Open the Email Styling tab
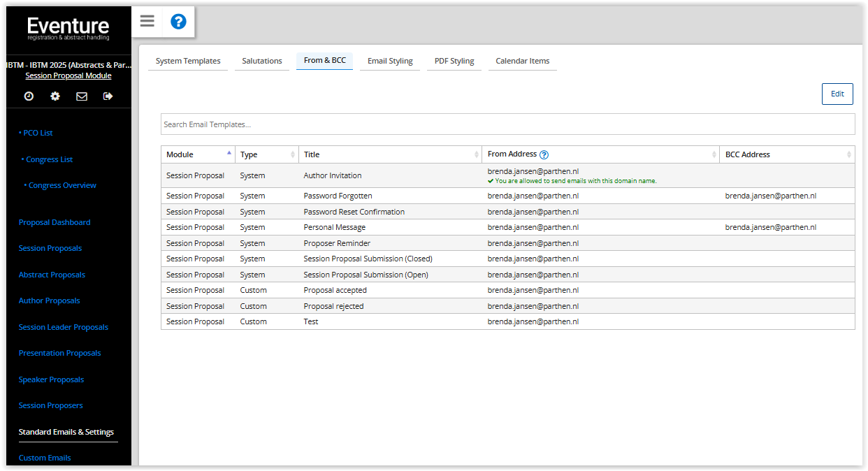Screen dimensions: 868x471 390,61
